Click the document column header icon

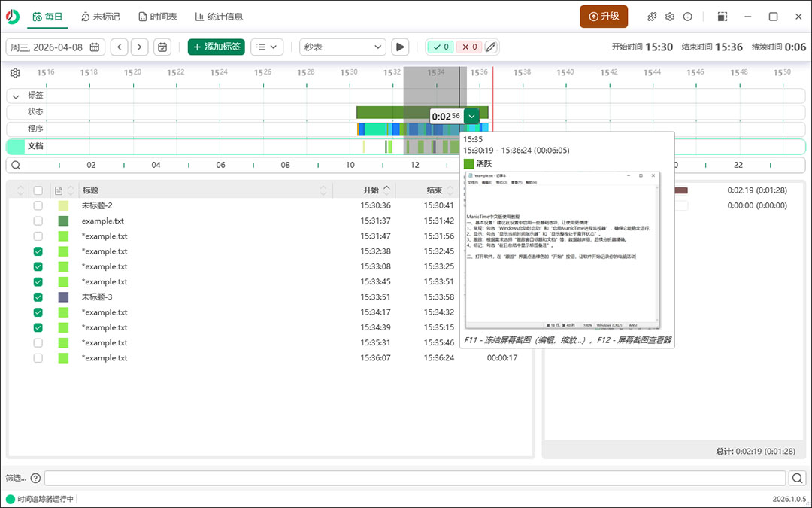point(59,190)
